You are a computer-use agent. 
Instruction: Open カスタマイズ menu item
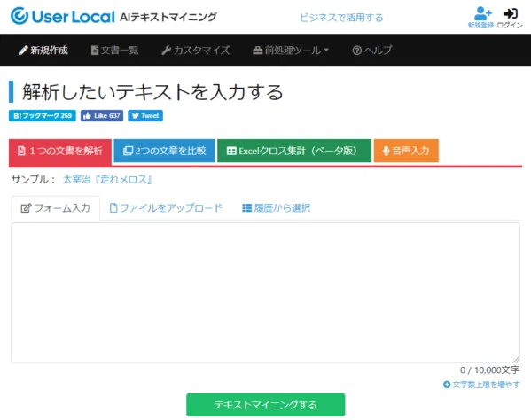[196, 51]
